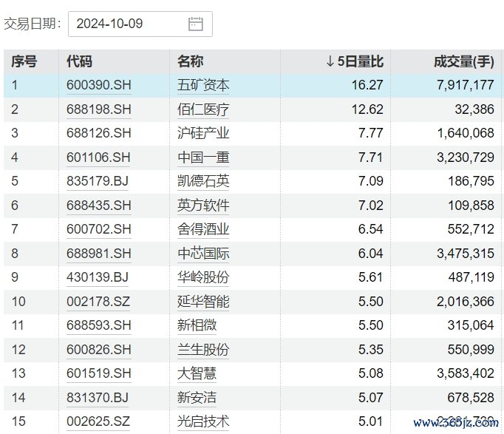Open stock name 新相微

tap(197, 325)
